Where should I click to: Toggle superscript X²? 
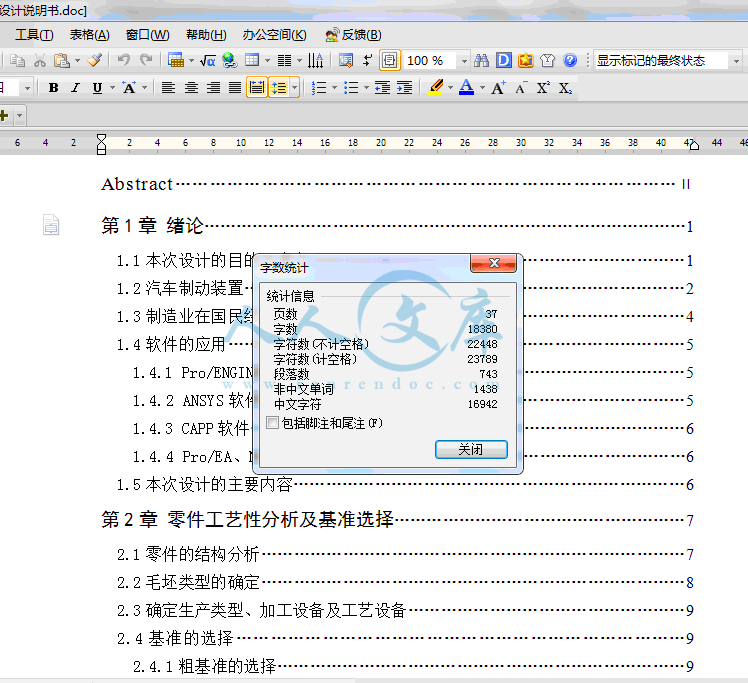[x=543, y=88]
